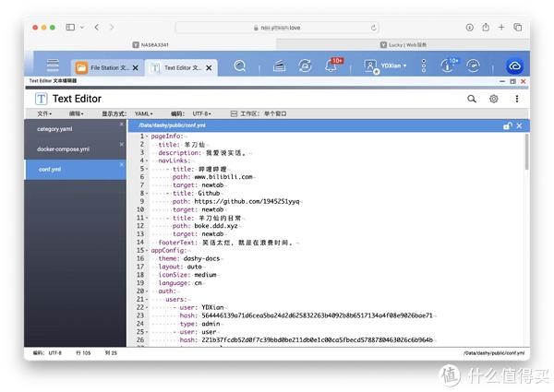The height and width of the screenshot is (392, 554).
Task: Close the category.yaml file
Action: (122, 124)
